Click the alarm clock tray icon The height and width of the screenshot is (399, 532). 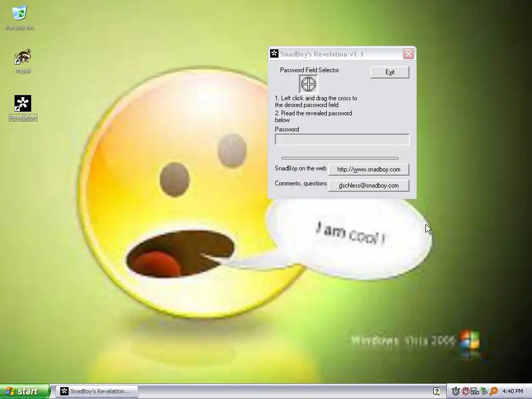coord(456,391)
